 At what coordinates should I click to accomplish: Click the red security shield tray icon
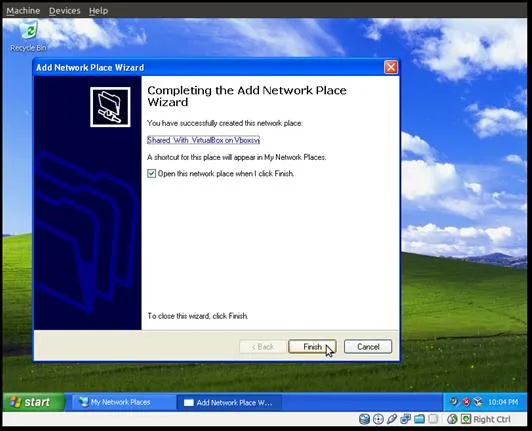(467, 402)
